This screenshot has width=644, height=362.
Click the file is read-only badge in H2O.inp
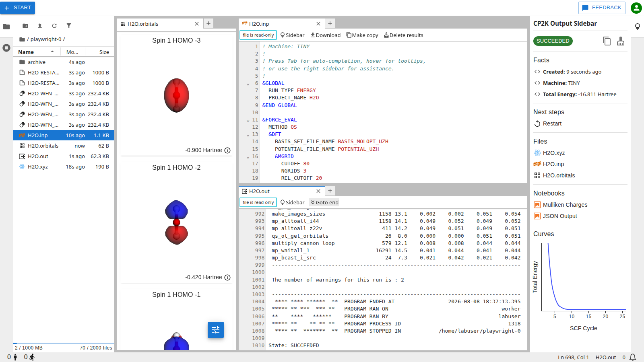[258, 35]
